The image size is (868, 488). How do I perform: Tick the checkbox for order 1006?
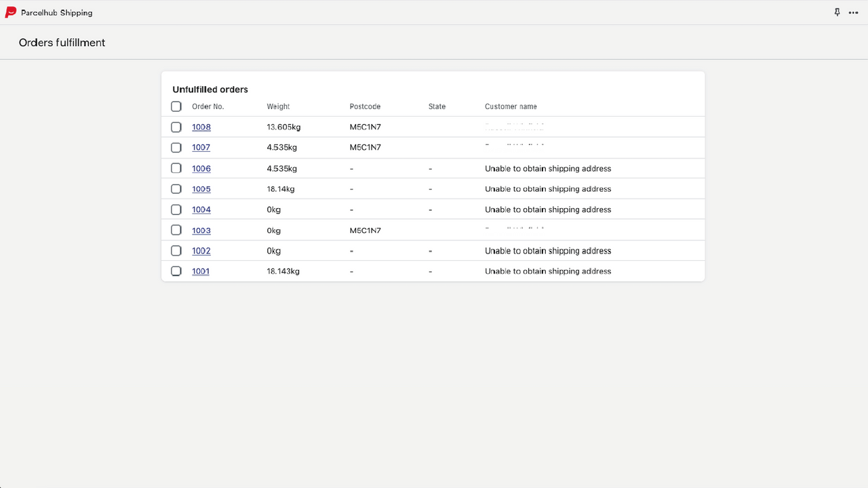tap(176, 168)
